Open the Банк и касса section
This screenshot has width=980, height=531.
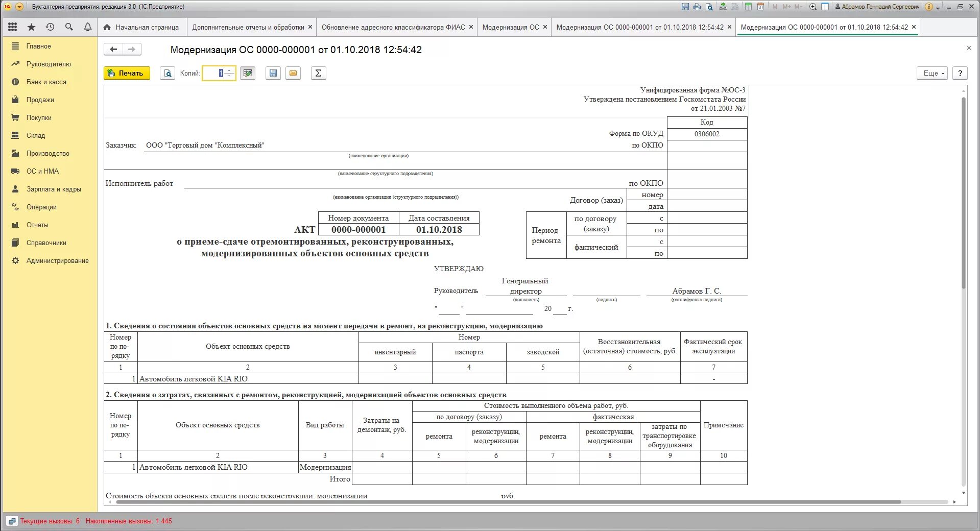click(x=50, y=82)
